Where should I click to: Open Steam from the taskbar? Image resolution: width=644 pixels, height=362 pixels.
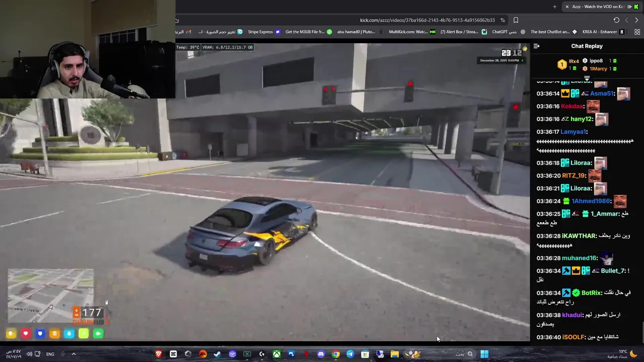(x=217, y=354)
